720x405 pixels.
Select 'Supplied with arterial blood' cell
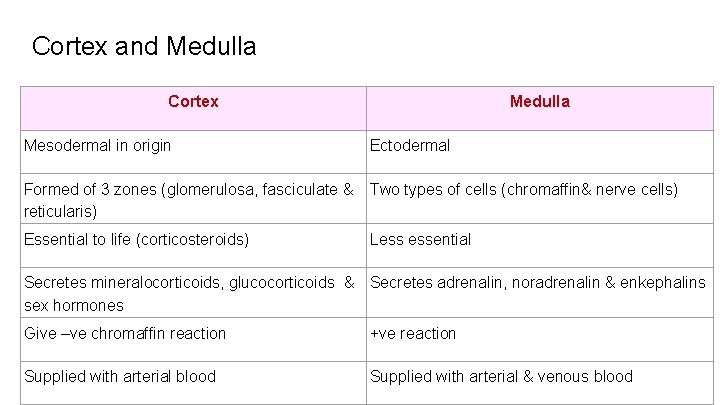point(120,377)
